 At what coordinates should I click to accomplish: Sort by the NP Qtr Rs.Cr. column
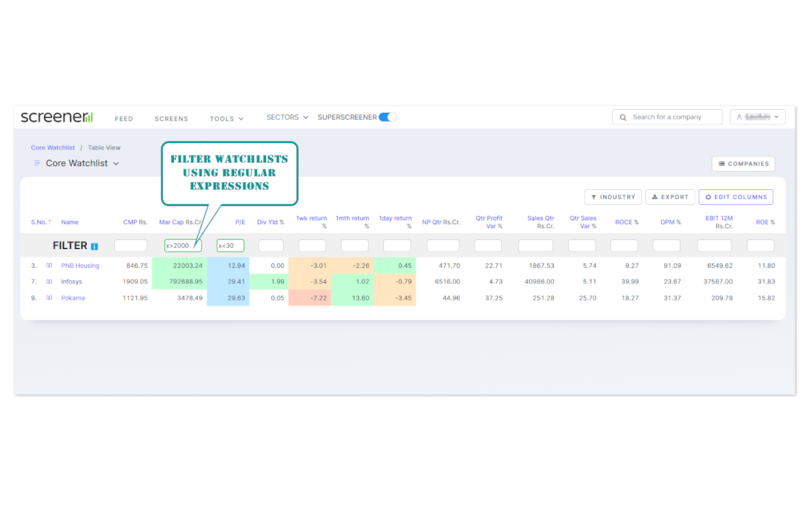click(x=441, y=222)
